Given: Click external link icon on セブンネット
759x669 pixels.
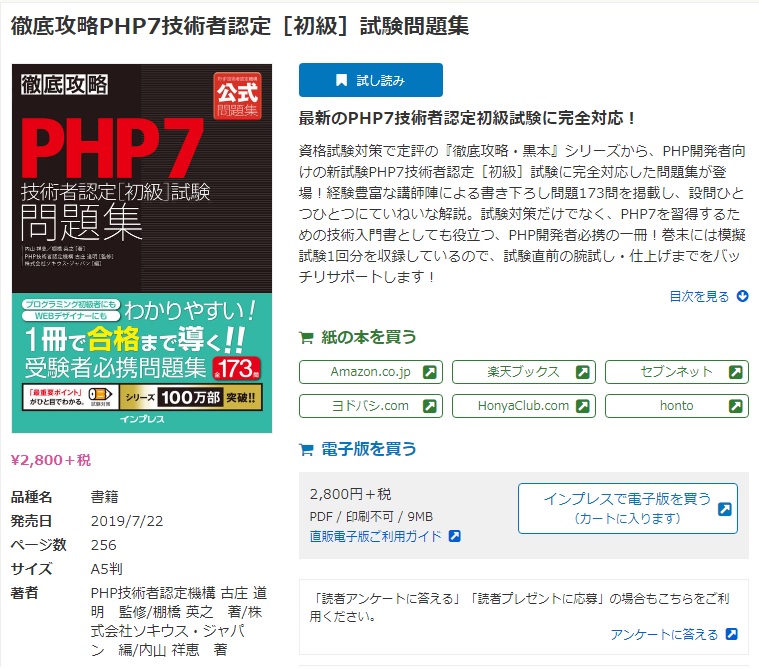Looking at the screenshot, I should coord(735,372).
